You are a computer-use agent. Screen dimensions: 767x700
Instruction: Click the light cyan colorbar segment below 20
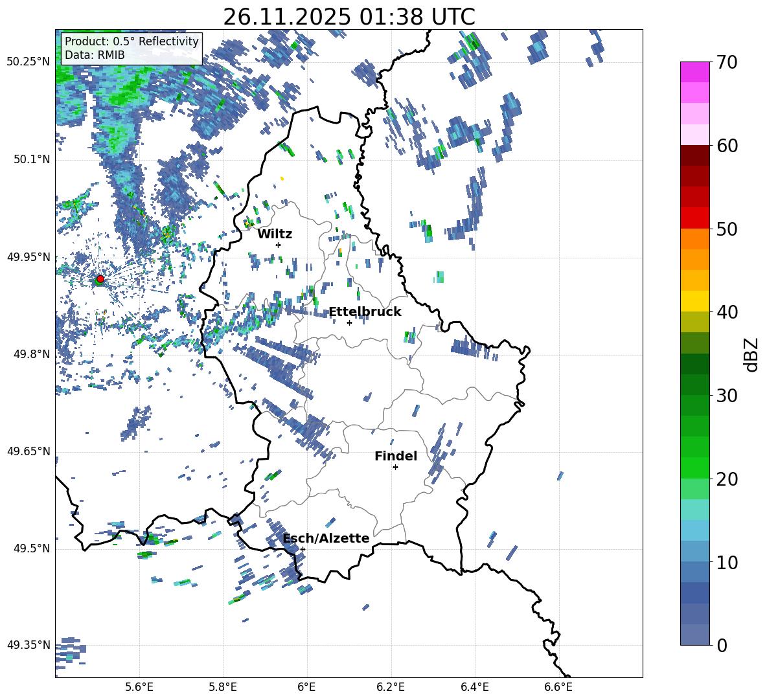point(694,510)
